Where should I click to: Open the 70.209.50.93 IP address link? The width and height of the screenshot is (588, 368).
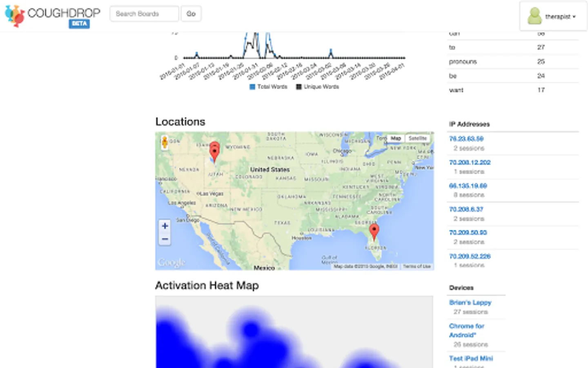point(468,233)
